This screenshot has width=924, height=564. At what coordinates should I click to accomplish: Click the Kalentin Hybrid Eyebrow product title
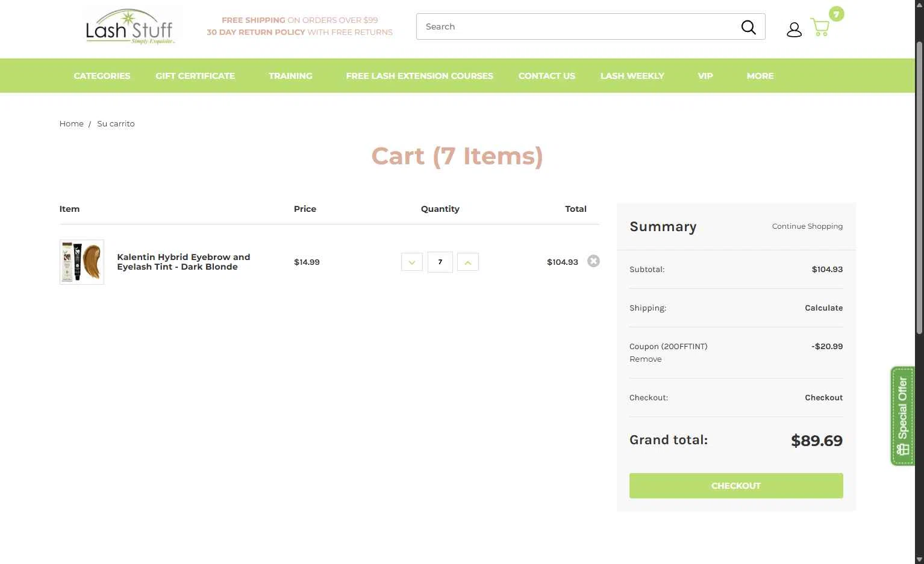point(184,262)
